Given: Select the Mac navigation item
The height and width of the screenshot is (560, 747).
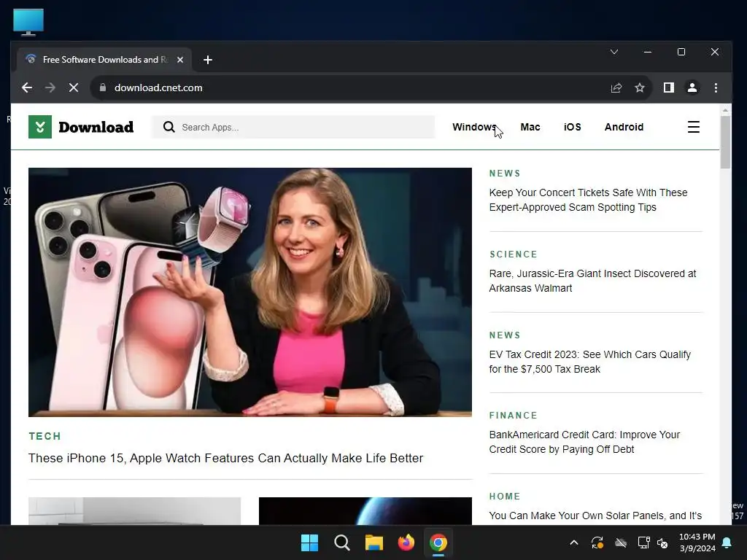Looking at the screenshot, I should point(530,127).
